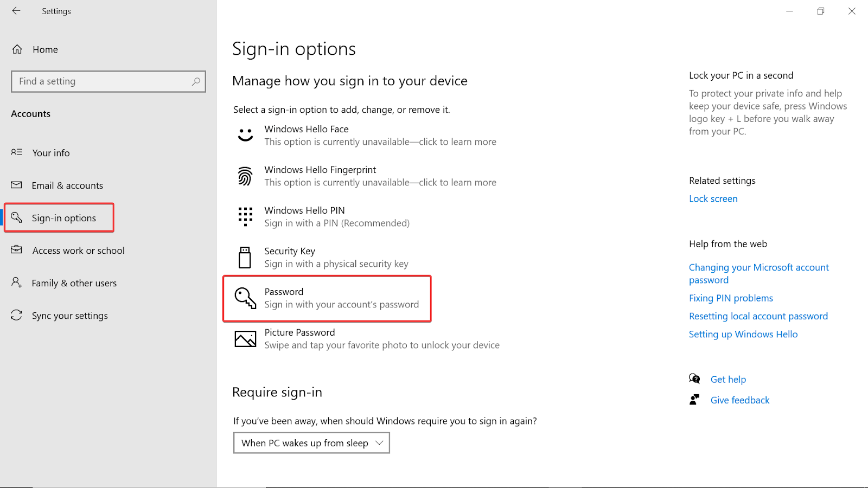Open Sync your settings section
868x488 pixels.
point(69,315)
